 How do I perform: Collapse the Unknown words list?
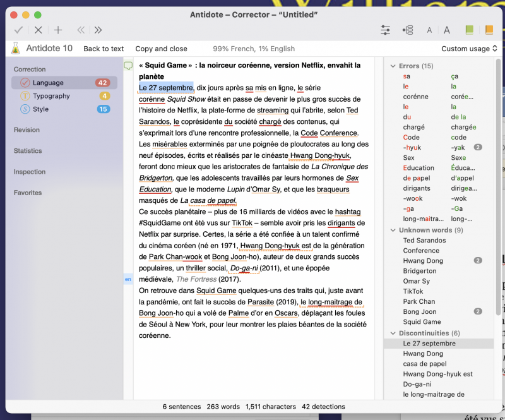(393, 230)
